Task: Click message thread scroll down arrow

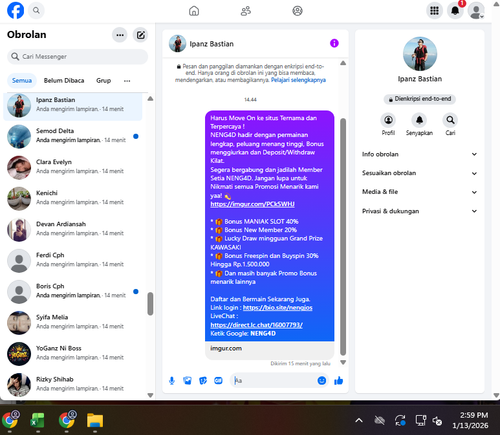Action: tap(343, 362)
